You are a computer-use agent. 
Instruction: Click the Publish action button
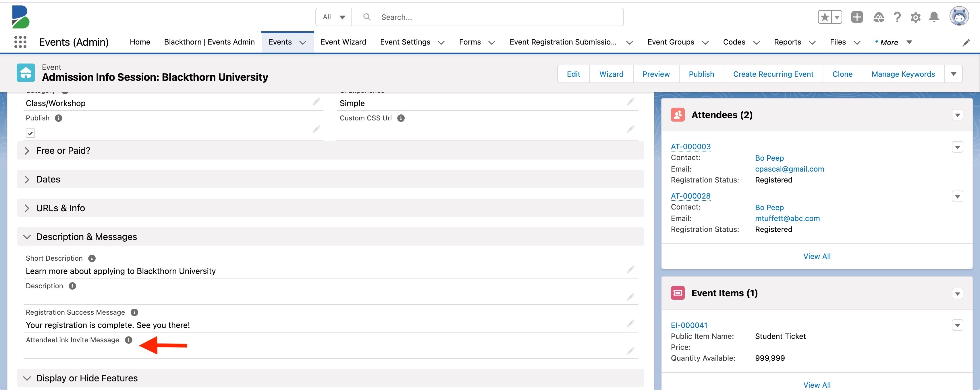click(x=701, y=74)
